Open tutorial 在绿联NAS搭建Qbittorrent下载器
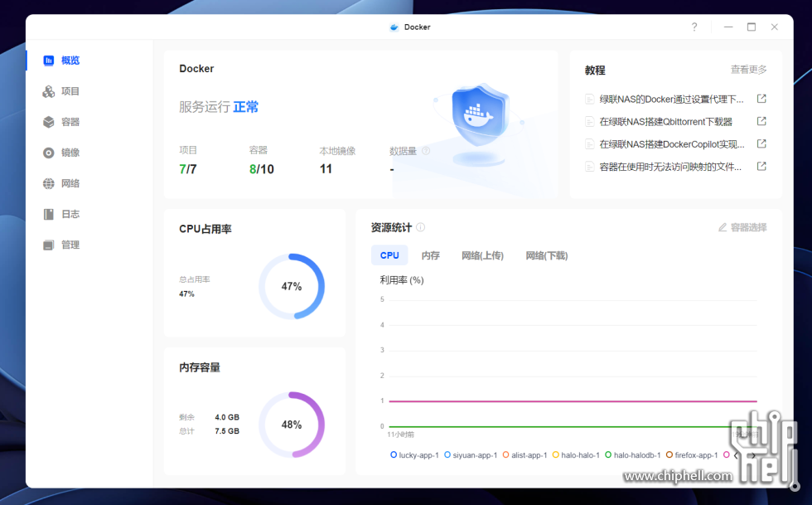The image size is (812, 505). coord(665,122)
